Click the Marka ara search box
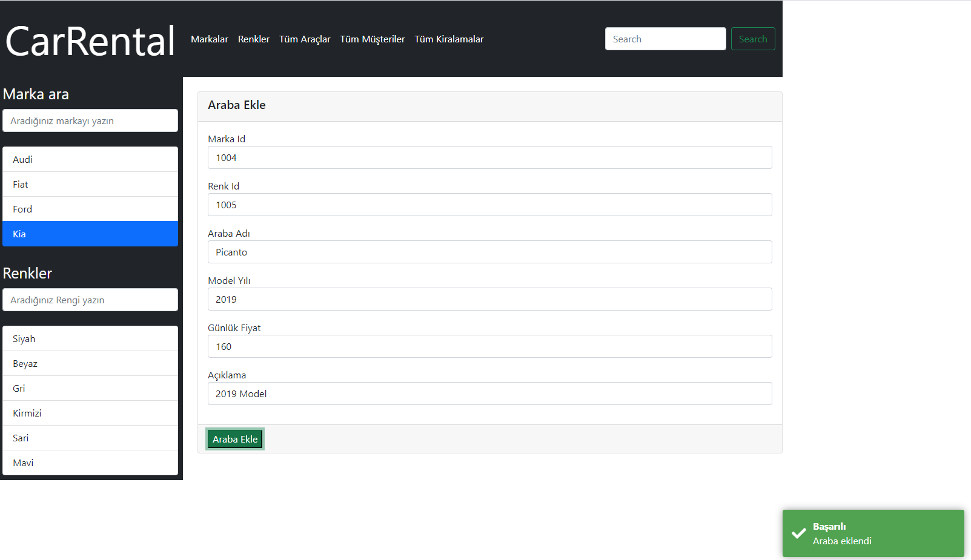The width and height of the screenshot is (971, 560). pos(90,120)
